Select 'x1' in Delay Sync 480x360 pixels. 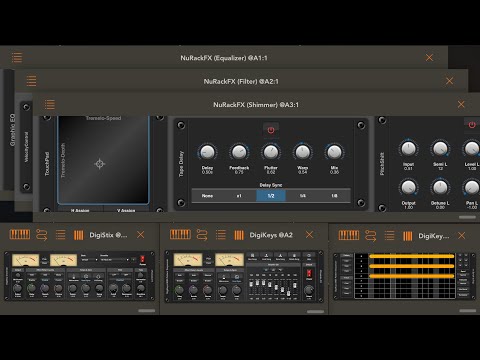tap(239, 196)
